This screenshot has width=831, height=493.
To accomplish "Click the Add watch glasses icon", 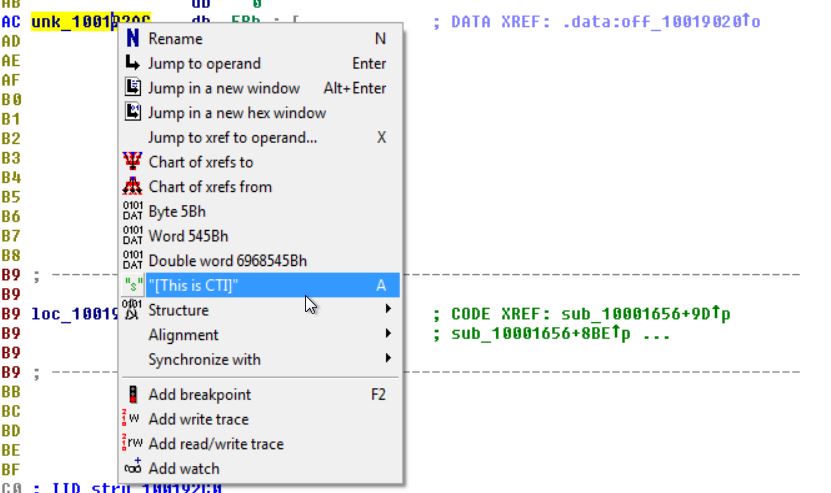I will coord(132,468).
